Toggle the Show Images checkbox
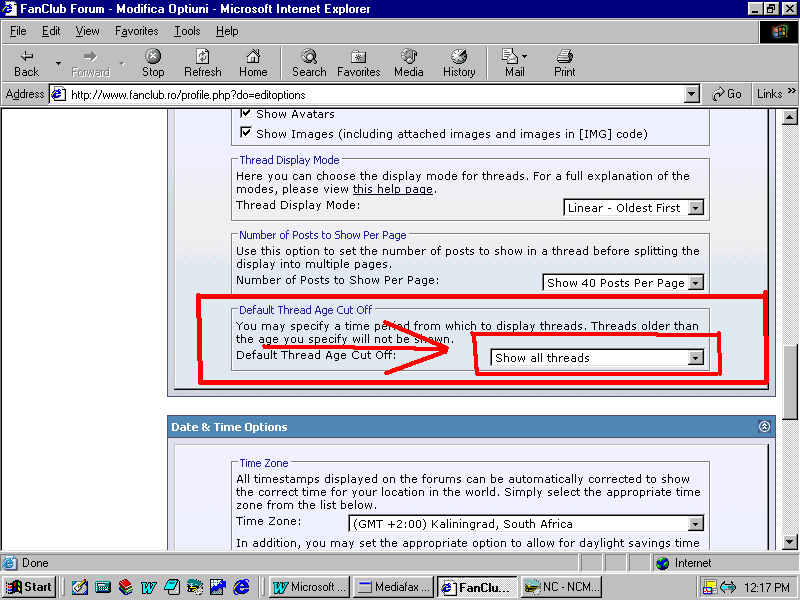 click(x=246, y=133)
